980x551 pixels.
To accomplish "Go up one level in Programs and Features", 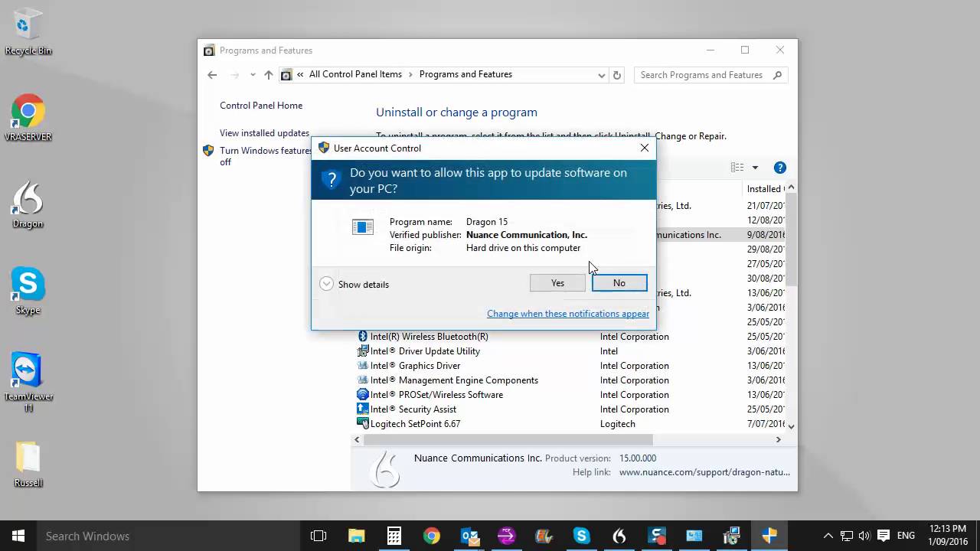I will [268, 75].
